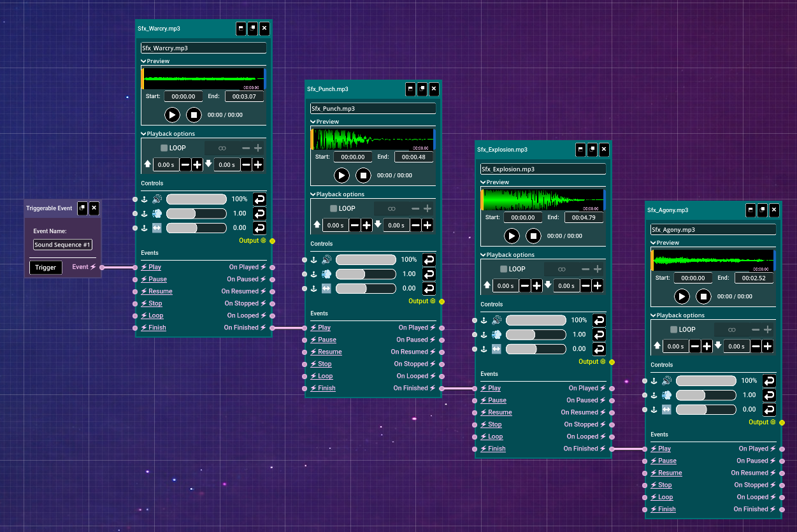This screenshot has width=797, height=532.
Task: Click the Event Name input field
Action: click(62, 245)
